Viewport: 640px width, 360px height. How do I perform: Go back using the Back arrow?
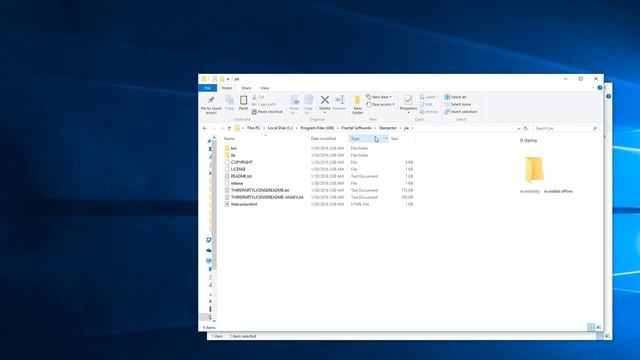coord(205,129)
